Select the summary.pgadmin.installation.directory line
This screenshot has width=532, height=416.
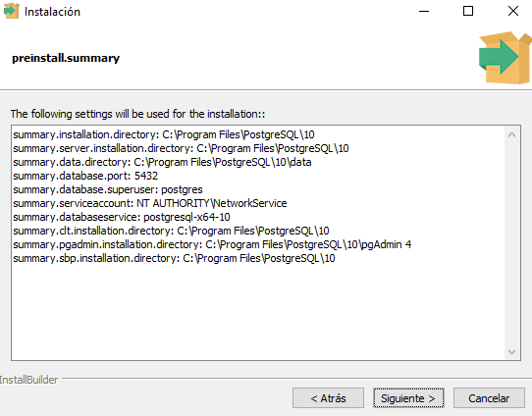[212, 244]
